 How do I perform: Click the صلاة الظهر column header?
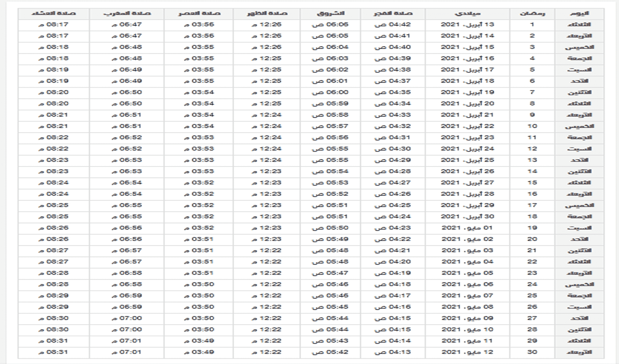click(267, 13)
